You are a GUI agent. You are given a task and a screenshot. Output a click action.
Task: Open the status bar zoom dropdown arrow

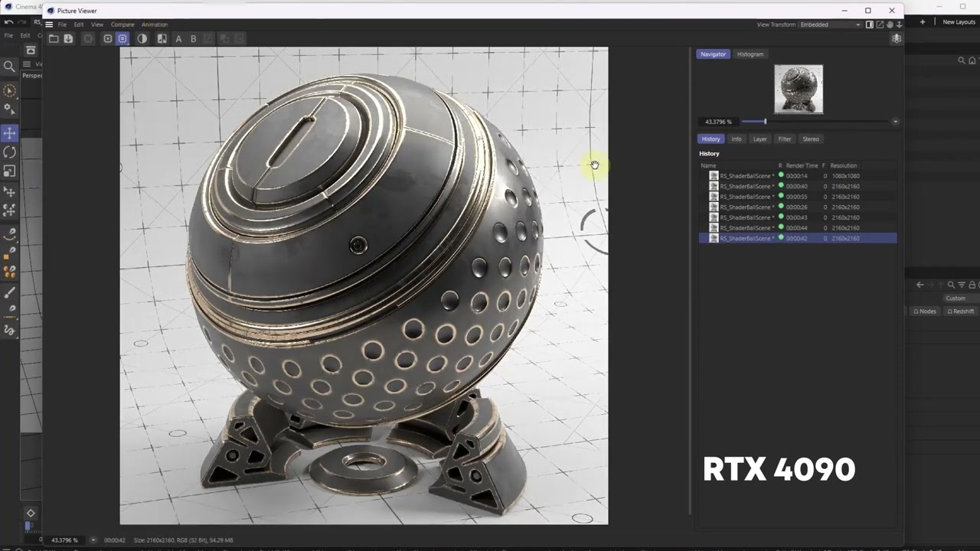click(x=93, y=540)
